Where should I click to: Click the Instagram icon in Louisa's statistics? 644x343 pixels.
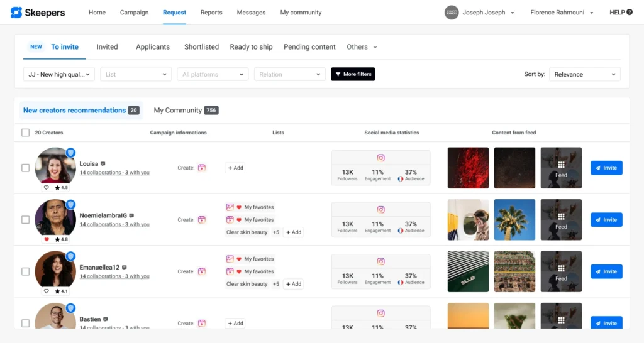click(380, 158)
